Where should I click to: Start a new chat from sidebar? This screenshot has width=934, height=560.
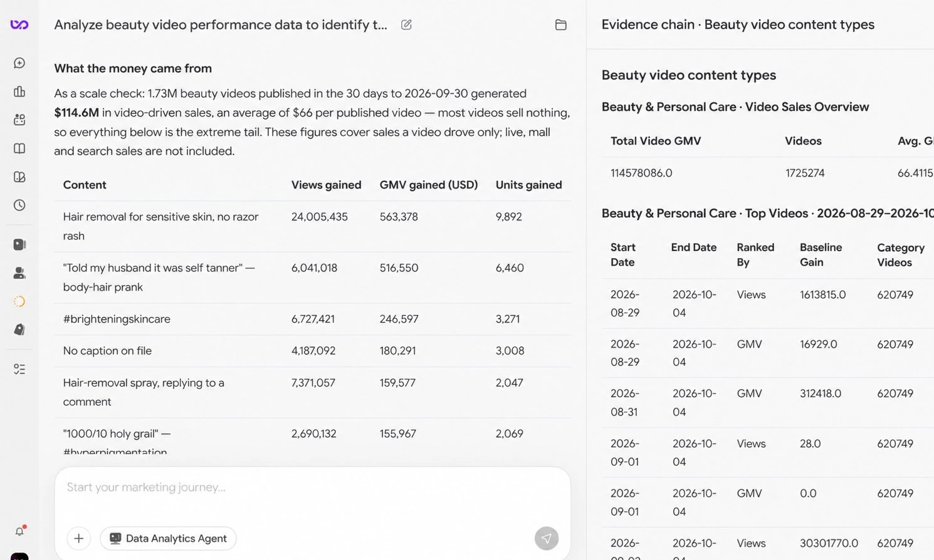(19, 63)
